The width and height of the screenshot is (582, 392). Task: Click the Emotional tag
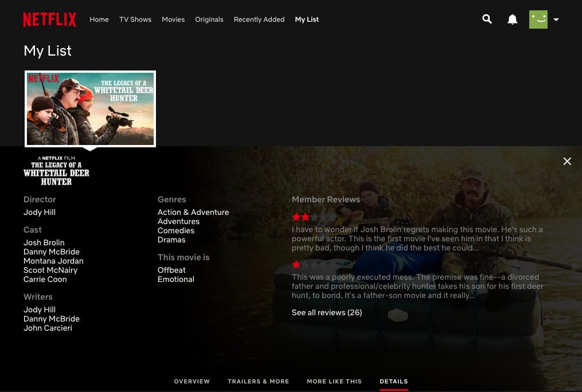[175, 279]
